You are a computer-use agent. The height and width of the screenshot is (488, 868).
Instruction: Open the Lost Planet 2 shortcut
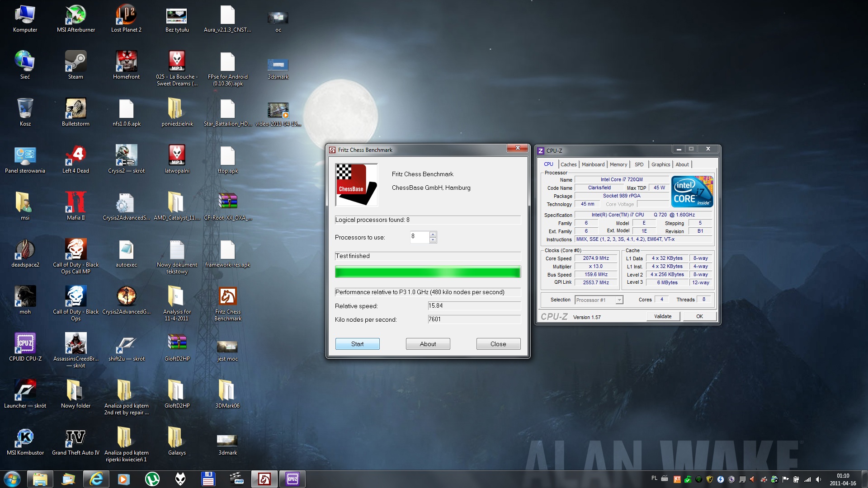126,19
